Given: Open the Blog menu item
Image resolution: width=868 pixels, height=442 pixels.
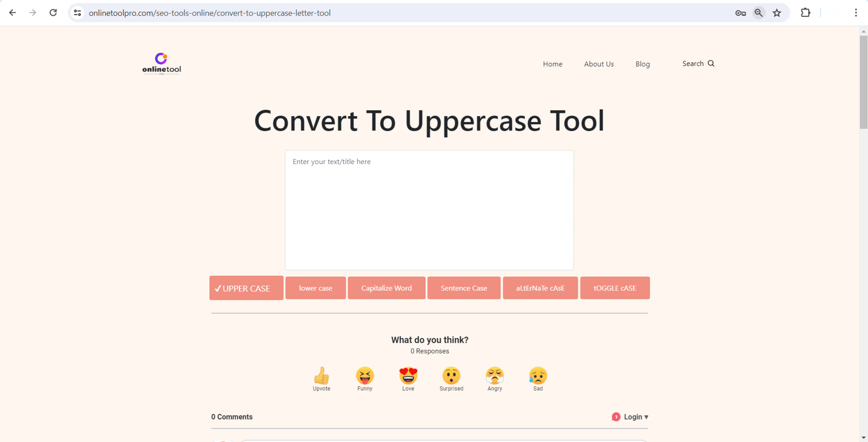Looking at the screenshot, I should pos(643,64).
